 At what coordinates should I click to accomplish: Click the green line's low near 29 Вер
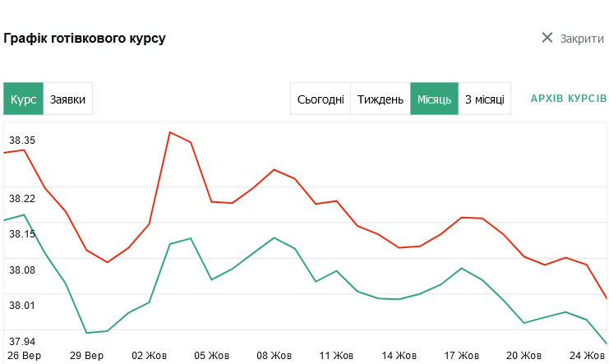point(86,333)
